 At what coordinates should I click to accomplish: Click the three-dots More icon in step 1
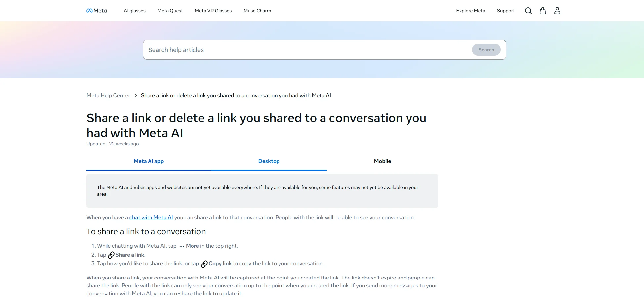point(182,246)
